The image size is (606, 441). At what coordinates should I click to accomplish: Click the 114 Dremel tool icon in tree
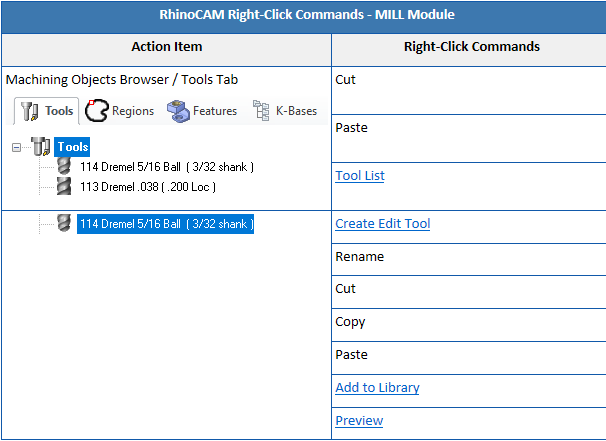pyautogui.click(x=65, y=166)
